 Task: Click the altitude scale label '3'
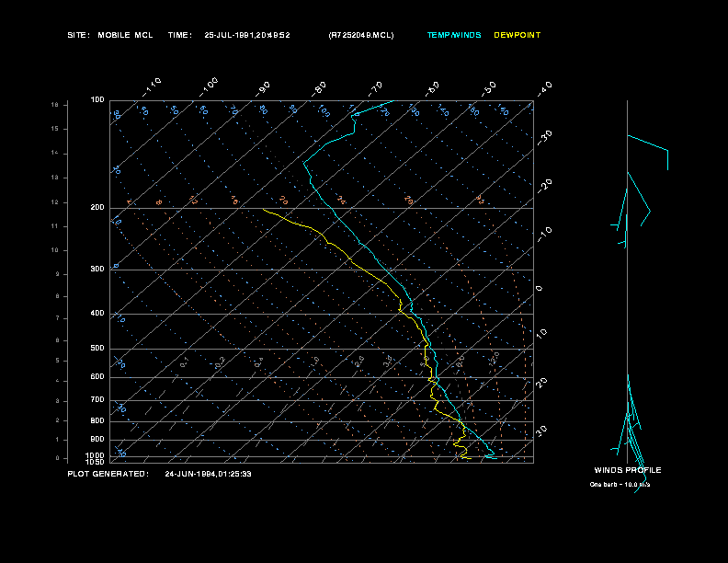click(58, 401)
